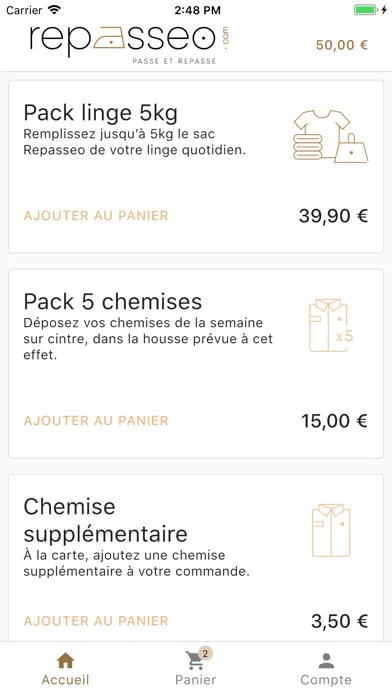Add Chemise supplémentaire to cart

[96, 621]
